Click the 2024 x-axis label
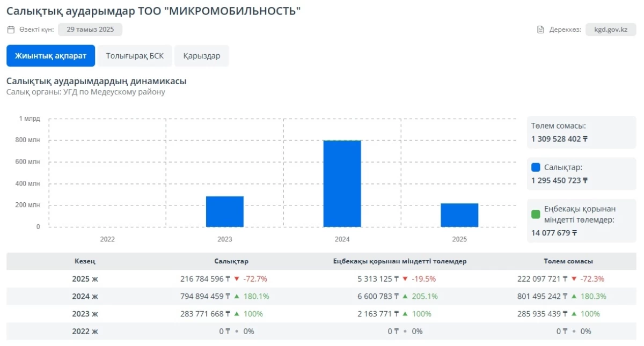The image size is (644, 346). click(x=342, y=239)
